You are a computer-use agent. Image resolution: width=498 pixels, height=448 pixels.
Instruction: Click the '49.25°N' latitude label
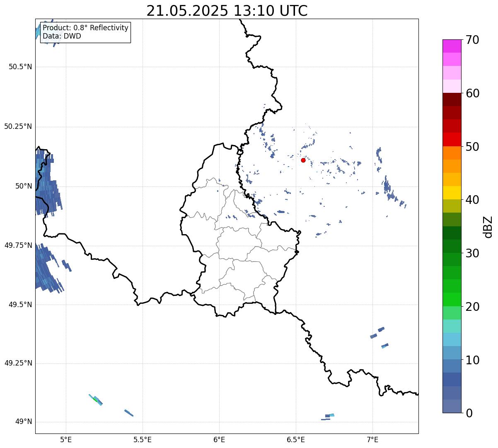[18, 363]
